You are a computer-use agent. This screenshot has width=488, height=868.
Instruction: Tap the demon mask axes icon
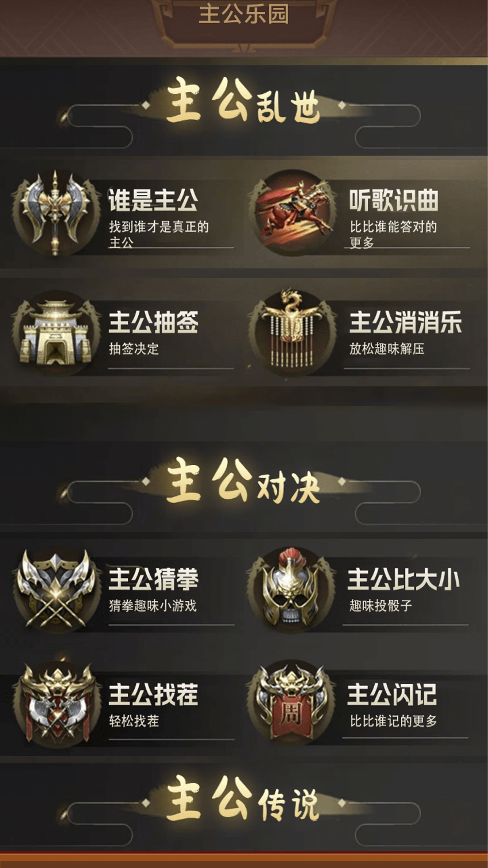(56, 703)
